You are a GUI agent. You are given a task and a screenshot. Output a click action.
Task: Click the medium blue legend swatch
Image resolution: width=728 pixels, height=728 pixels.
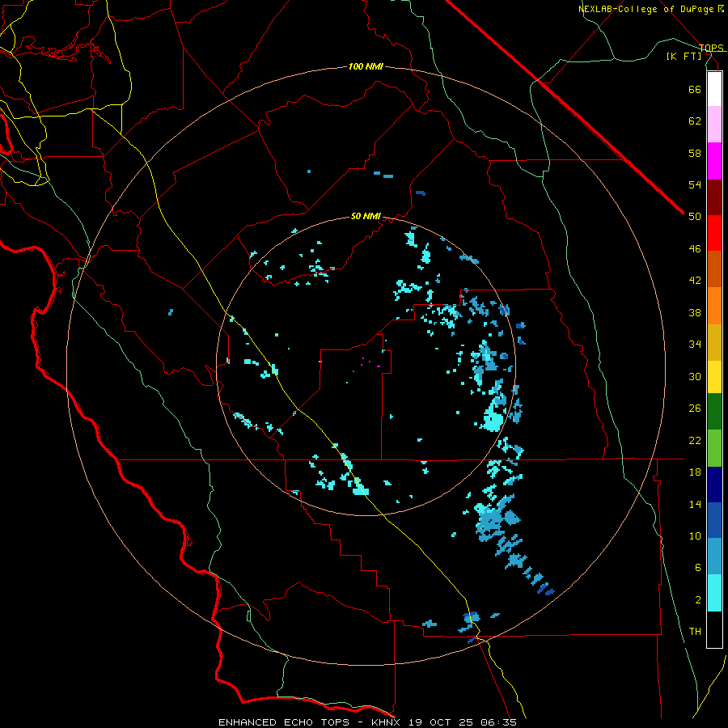(x=714, y=520)
